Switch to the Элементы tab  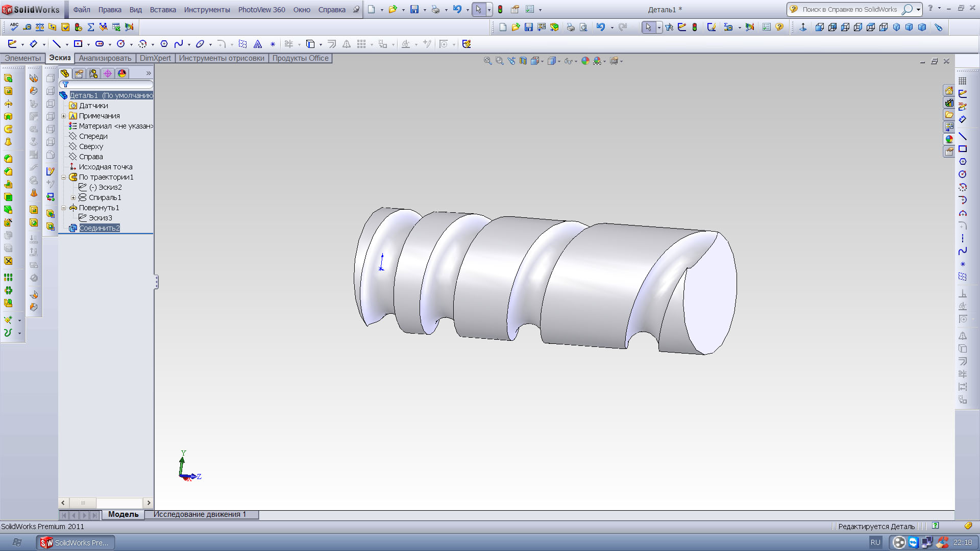[22, 58]
